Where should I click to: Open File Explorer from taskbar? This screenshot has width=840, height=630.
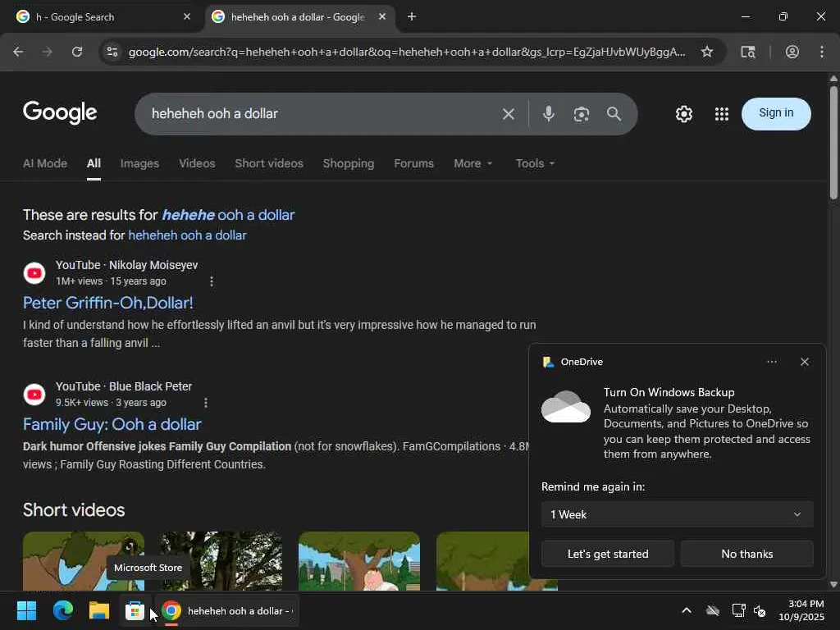pyautogui.click(x=99, y=610)
